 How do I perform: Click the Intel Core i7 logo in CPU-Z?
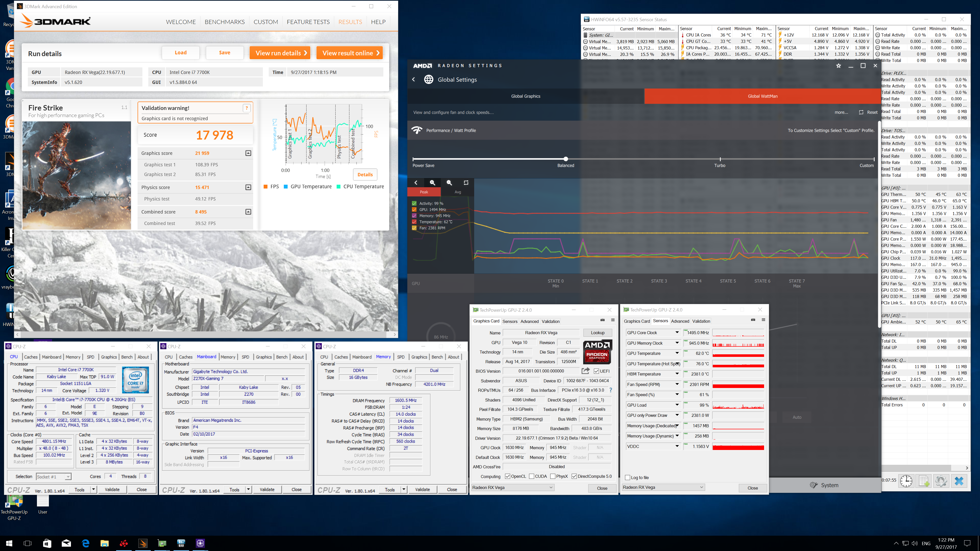point(136,380)
